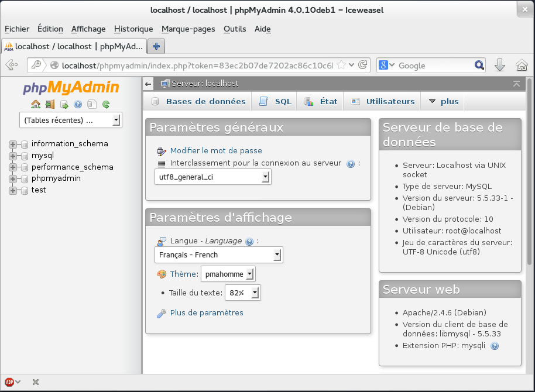Viewport: 535px width, 392px height.
Task: Open the Marque-pages menu
Action: click(188, 29)
